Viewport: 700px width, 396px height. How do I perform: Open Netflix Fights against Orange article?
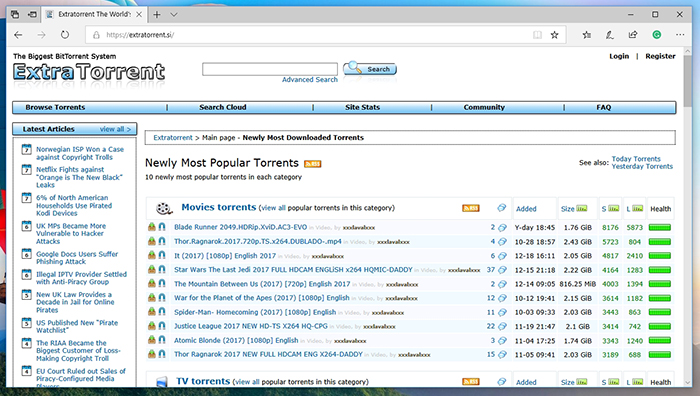click(79, 177)
